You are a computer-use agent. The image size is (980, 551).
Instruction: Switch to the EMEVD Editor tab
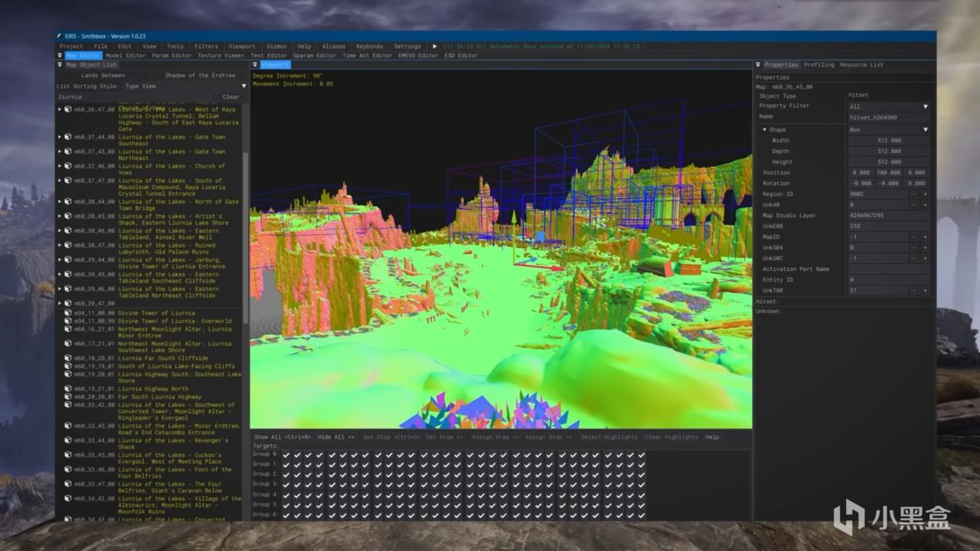click(x=418, y=56)
